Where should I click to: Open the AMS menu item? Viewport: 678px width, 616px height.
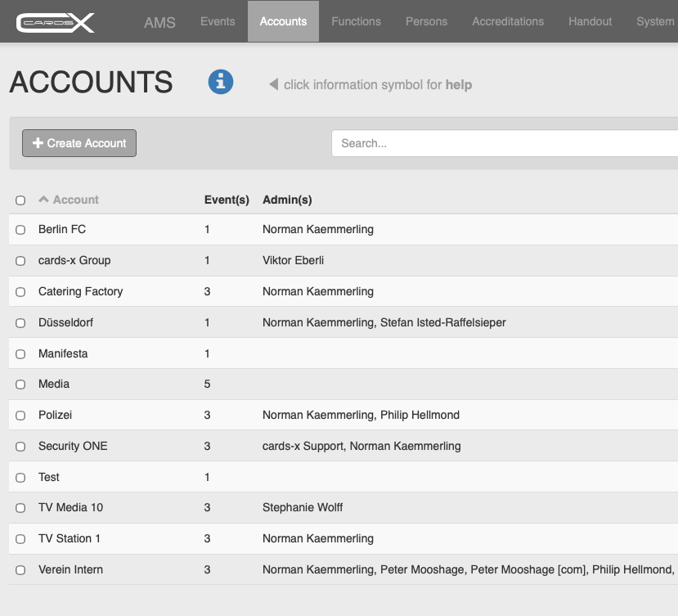click(x=159, y=22)
